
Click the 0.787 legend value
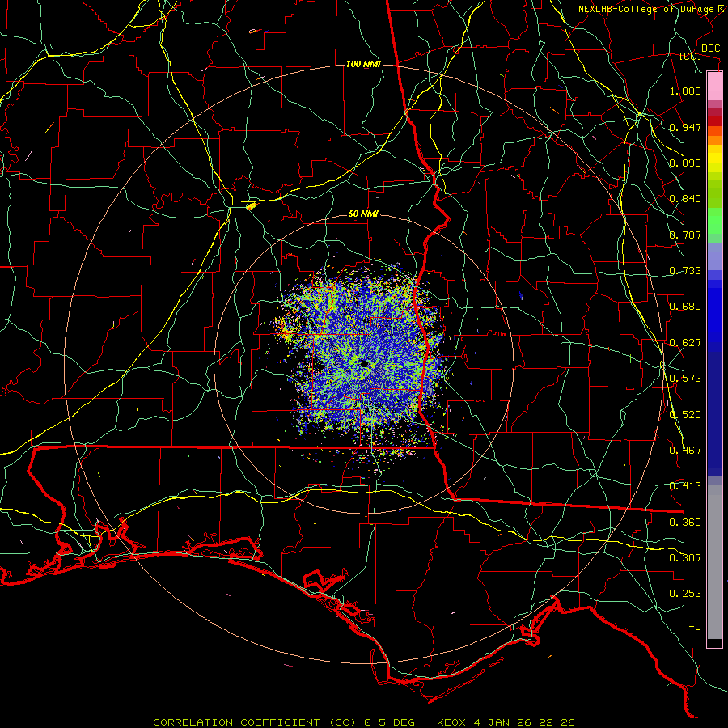pos(685,235)
